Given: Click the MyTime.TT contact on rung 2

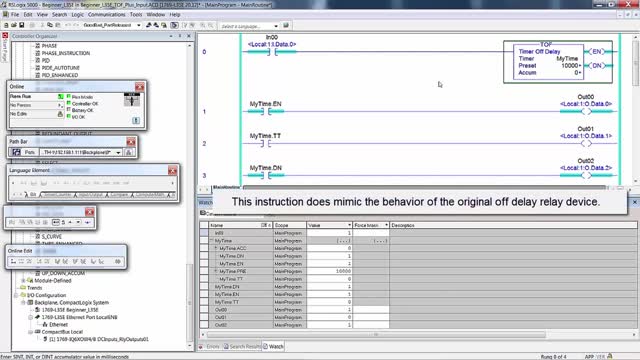Looking at the screenshot, I should pos(266,143).
